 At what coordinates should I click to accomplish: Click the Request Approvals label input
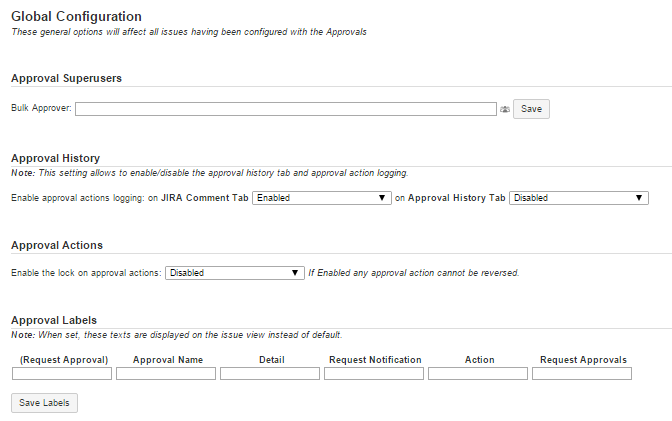[x=582, y=373]
